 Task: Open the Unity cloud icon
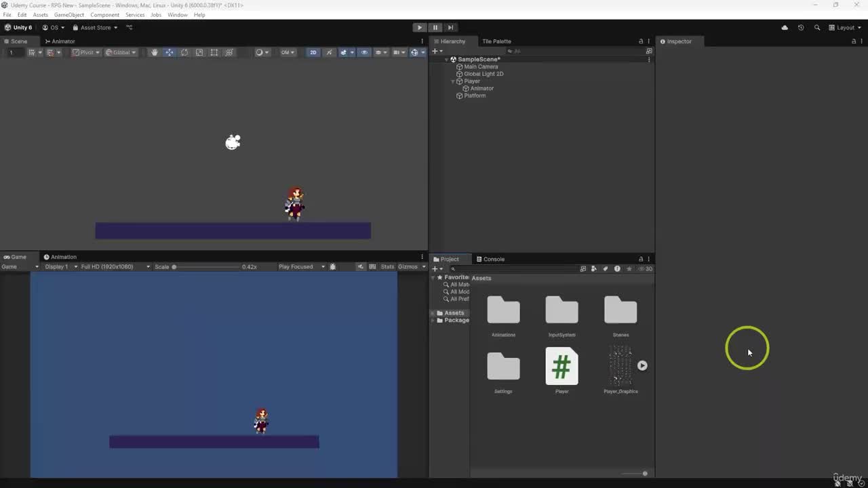point(785,28)
